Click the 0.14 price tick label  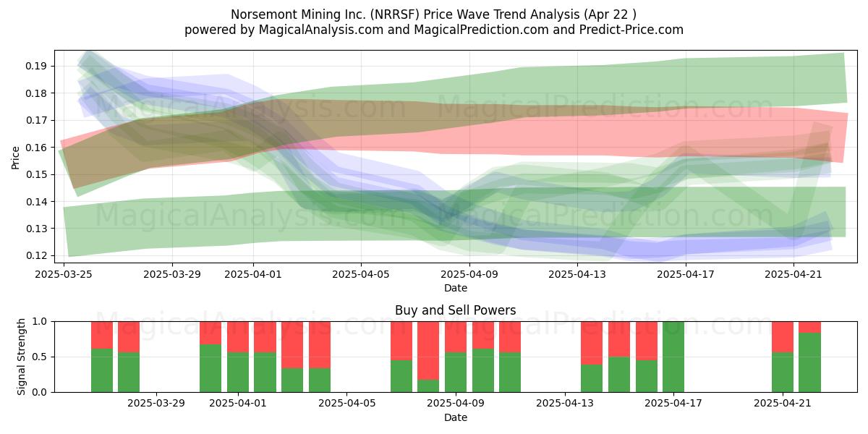(37, 202)
